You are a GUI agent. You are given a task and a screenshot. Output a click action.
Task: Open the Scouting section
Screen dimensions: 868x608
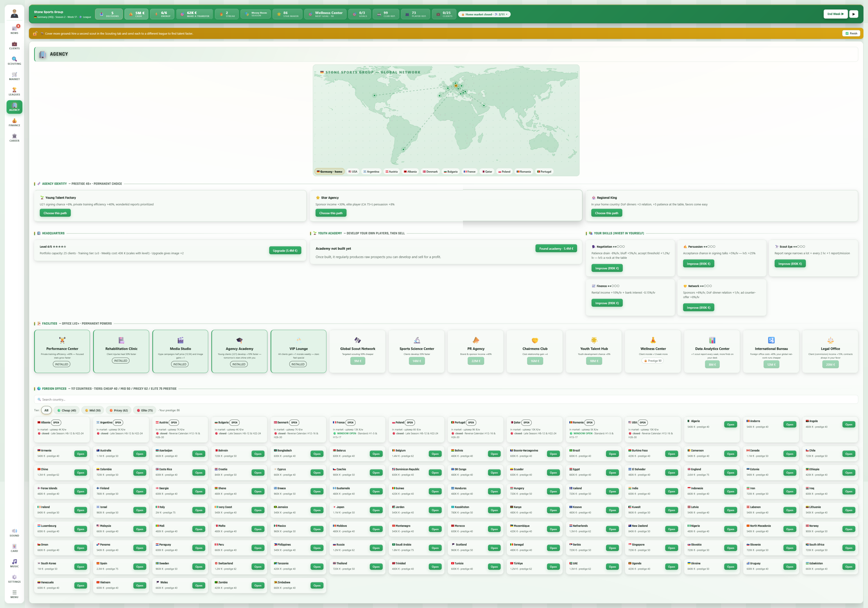tap(14, 61)
